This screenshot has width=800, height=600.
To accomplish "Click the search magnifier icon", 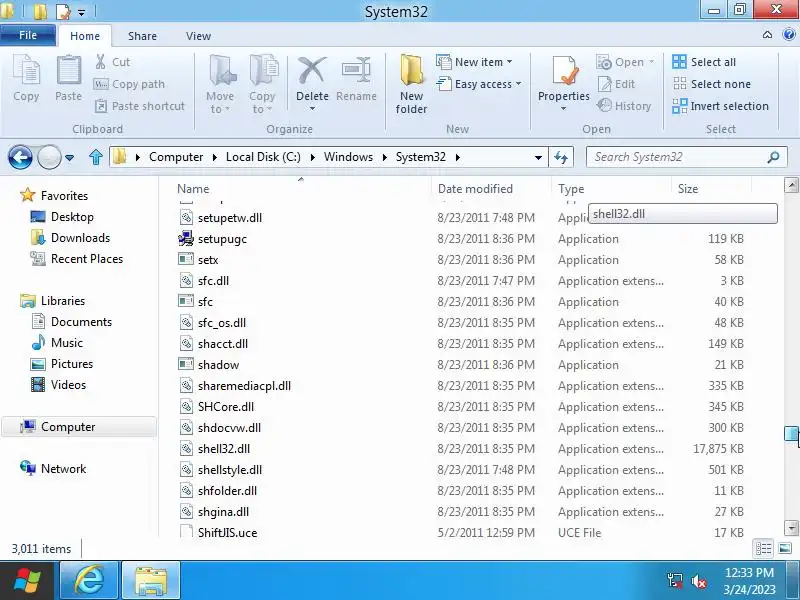I will click(x=773, y=157).
